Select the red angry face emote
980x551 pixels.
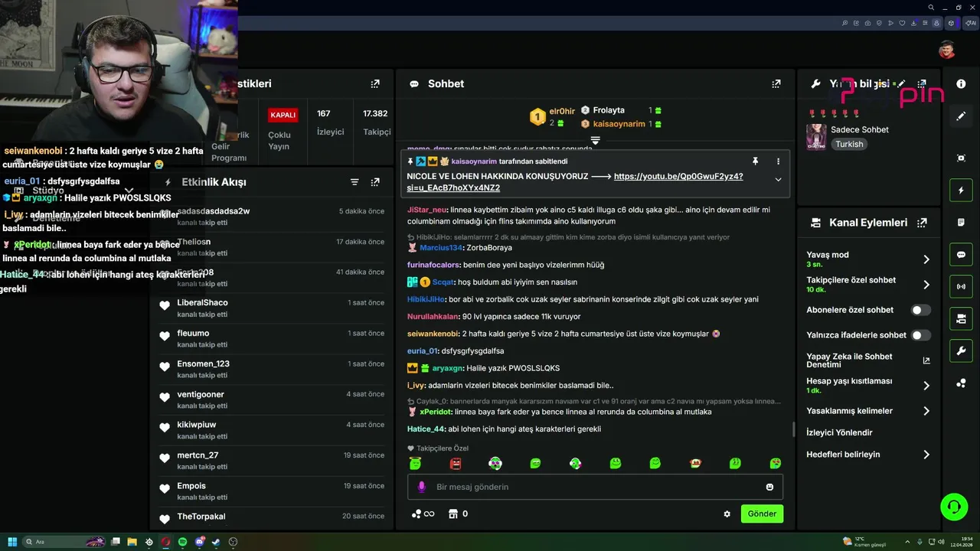point(456,463)
